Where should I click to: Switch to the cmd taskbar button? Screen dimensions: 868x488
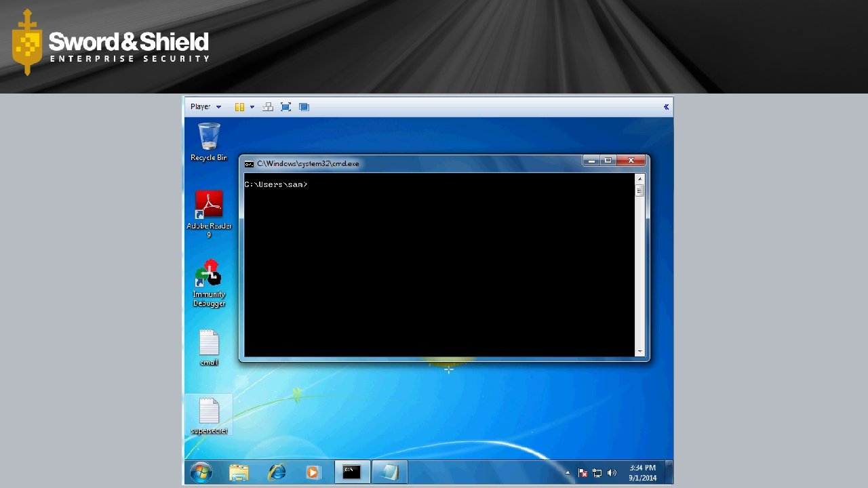click(352, 472)
